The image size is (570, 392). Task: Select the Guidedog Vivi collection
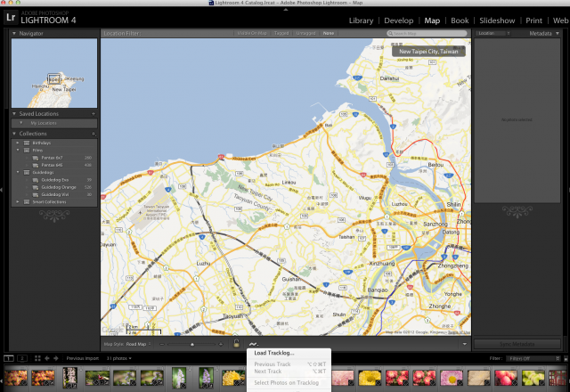(54, 194)
